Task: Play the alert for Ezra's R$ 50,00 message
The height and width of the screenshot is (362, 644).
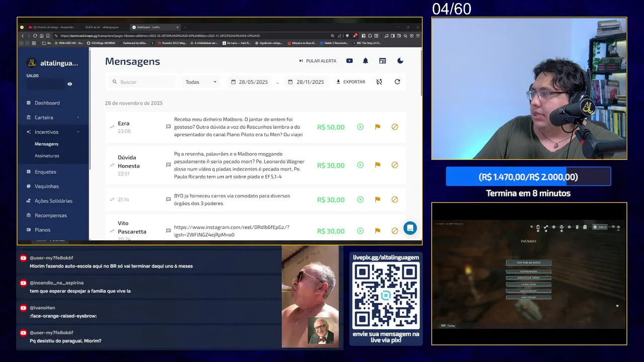Action: (360, 127)
